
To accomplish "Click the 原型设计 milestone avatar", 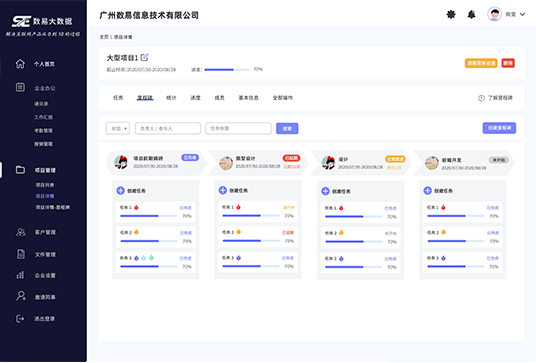I will pos(226,163).
